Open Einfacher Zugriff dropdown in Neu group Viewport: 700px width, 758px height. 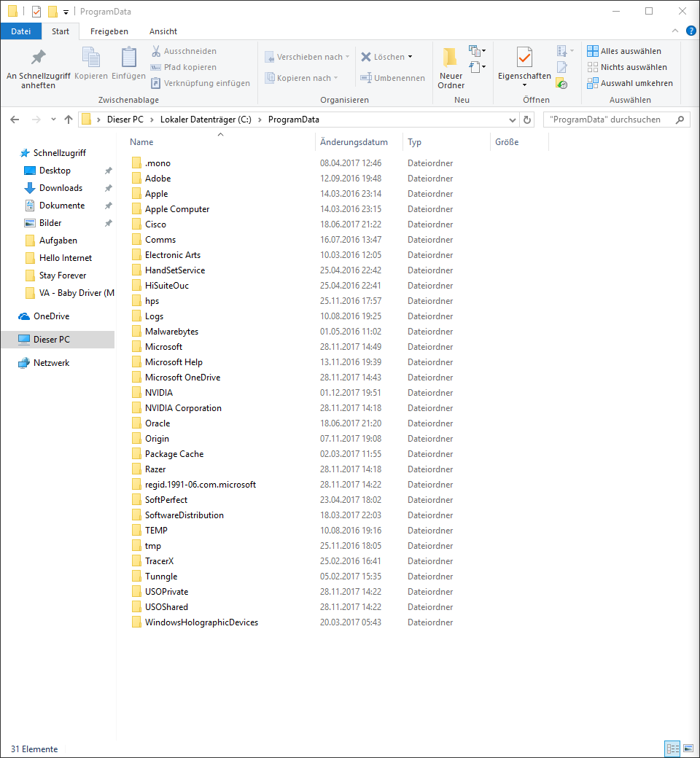[x=477, y=67]
